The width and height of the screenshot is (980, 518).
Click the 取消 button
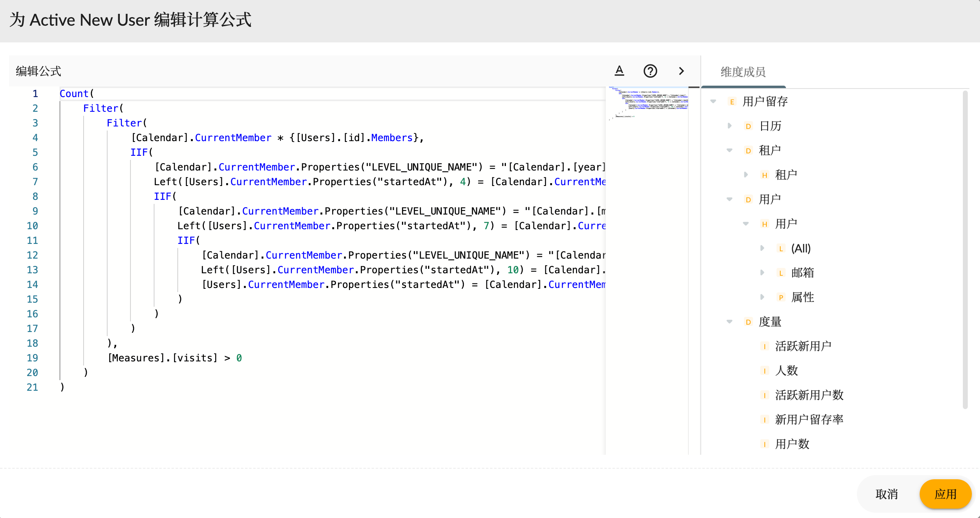887,494
